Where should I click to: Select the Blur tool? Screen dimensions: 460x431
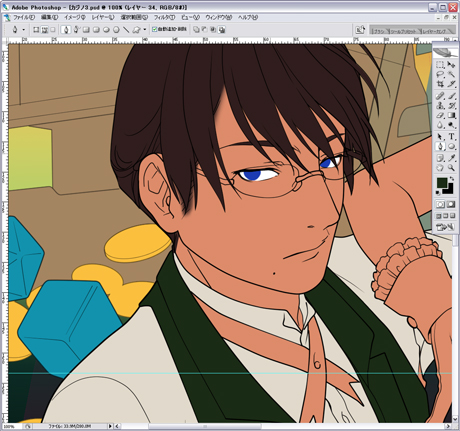point(440,125)
